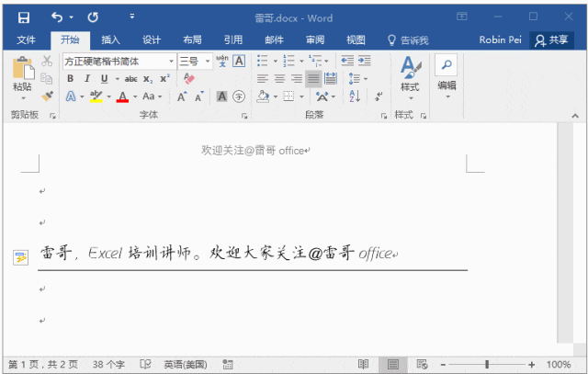Decrease the paragraph indent
Screen dimensions: 588x374
(x=347, y=61)
